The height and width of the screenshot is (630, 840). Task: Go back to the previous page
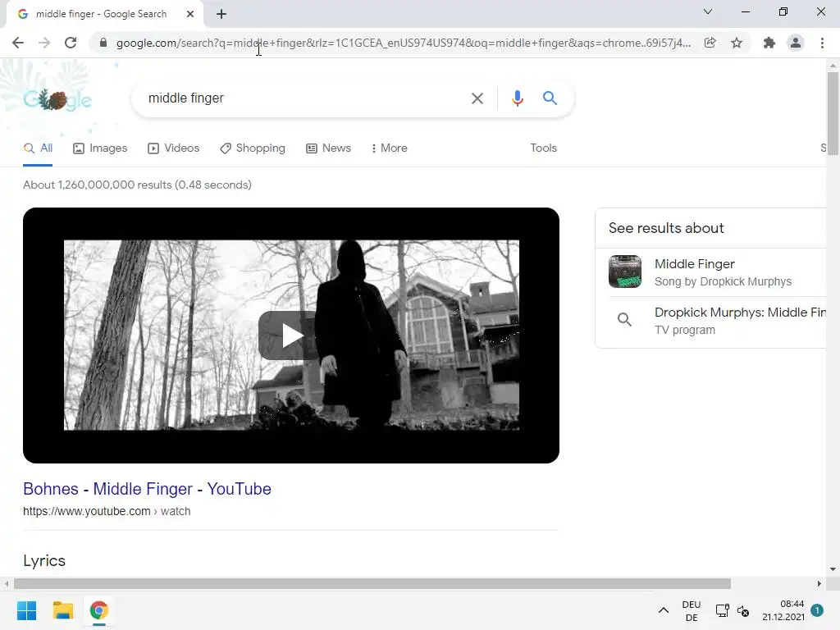point(18,43)
